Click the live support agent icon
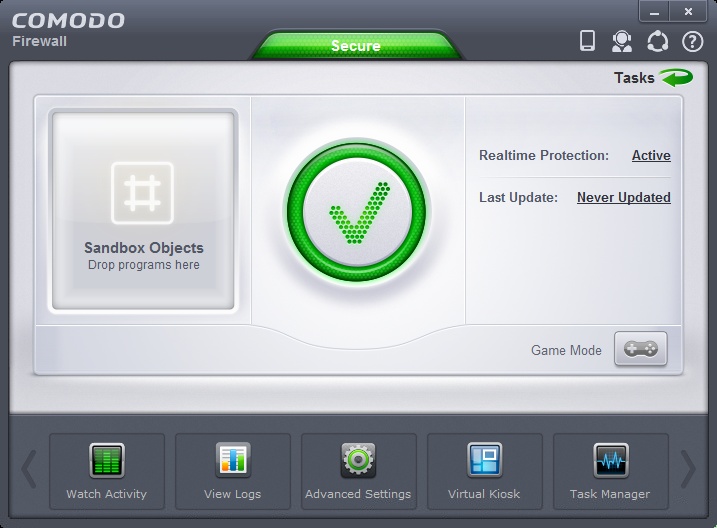The height and width of the screenshot is (528, 717). pos(622,41)
